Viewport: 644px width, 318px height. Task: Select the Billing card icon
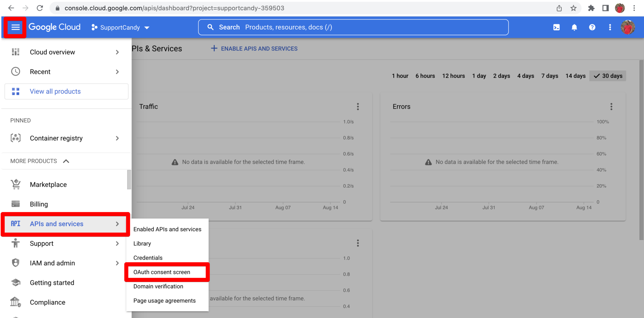click(15, 204)
